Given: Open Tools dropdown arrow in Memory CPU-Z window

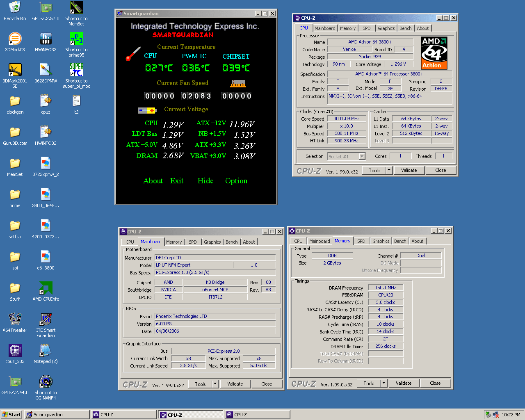Looking at the screenshot, I should [x=384, y=383].
